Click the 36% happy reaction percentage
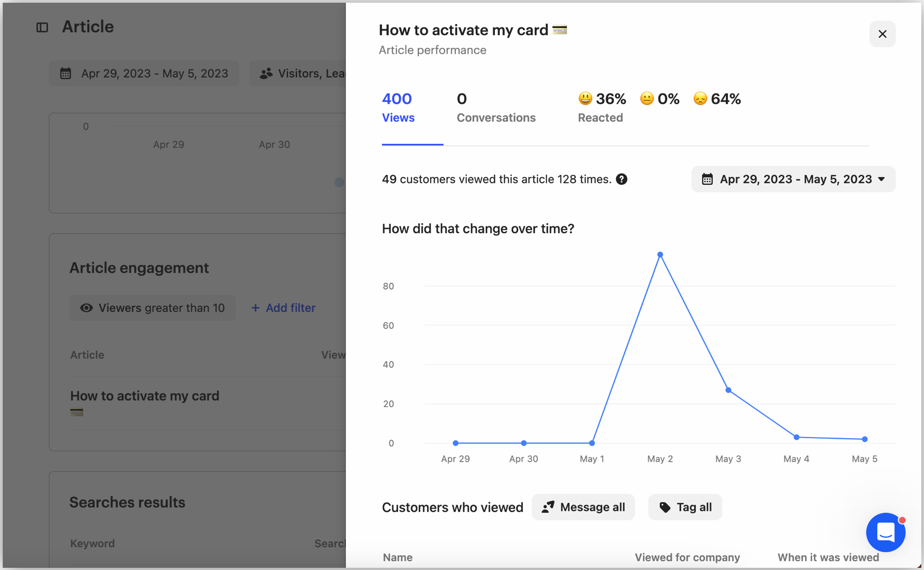Image resolution: width=924 pixels, height=570 pixels. (x=611, y=99)
